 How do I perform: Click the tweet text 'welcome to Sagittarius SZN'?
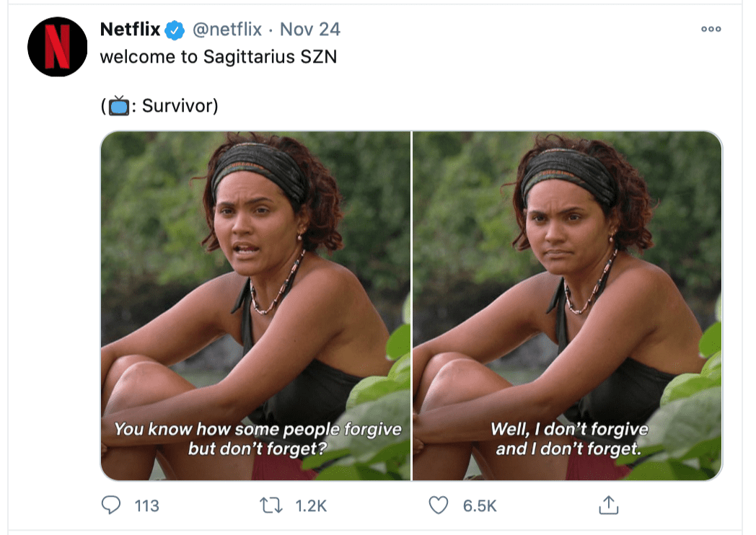pos(219,57)
